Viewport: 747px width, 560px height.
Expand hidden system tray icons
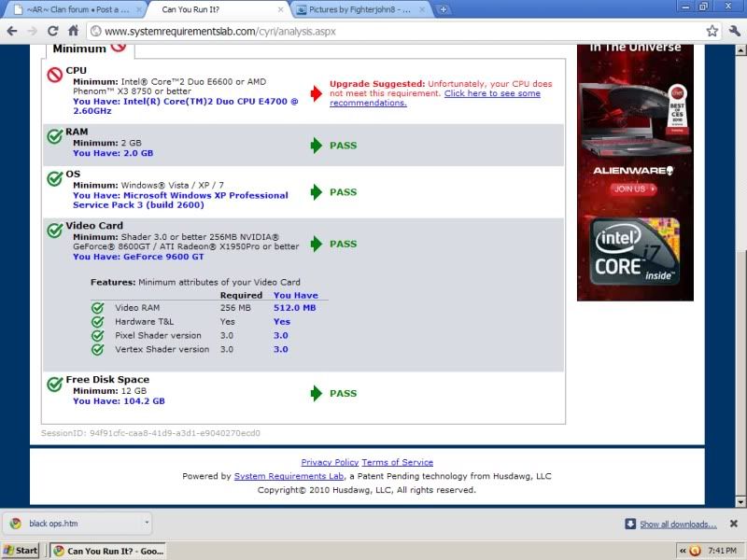tap(683, 551)
